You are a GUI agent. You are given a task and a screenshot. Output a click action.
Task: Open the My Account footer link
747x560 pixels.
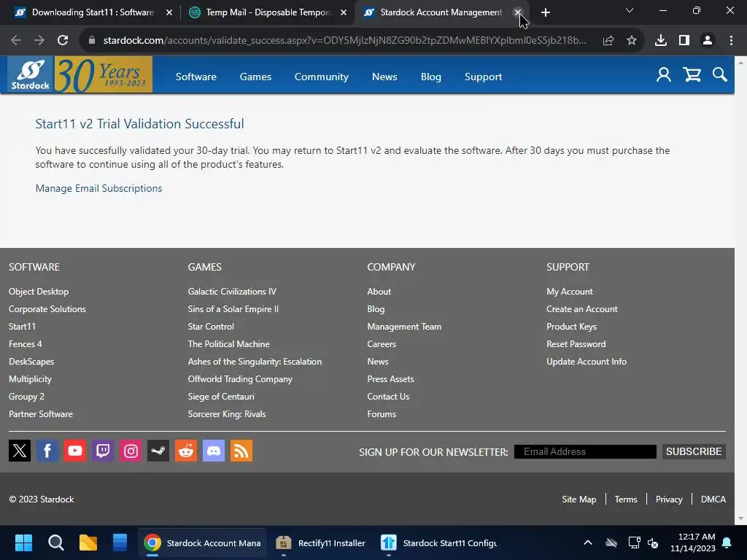click(569, 292)
